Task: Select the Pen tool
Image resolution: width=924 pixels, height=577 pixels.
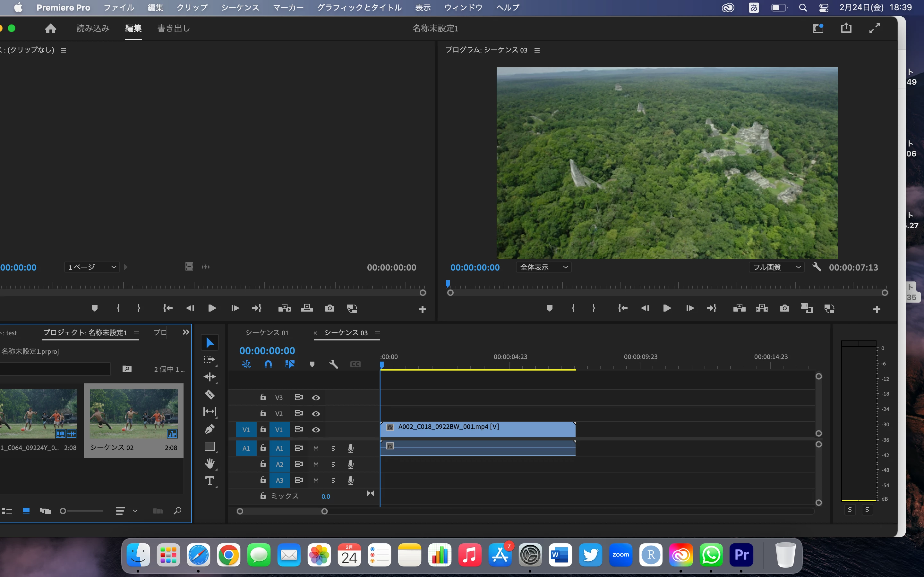Action: 210,429
